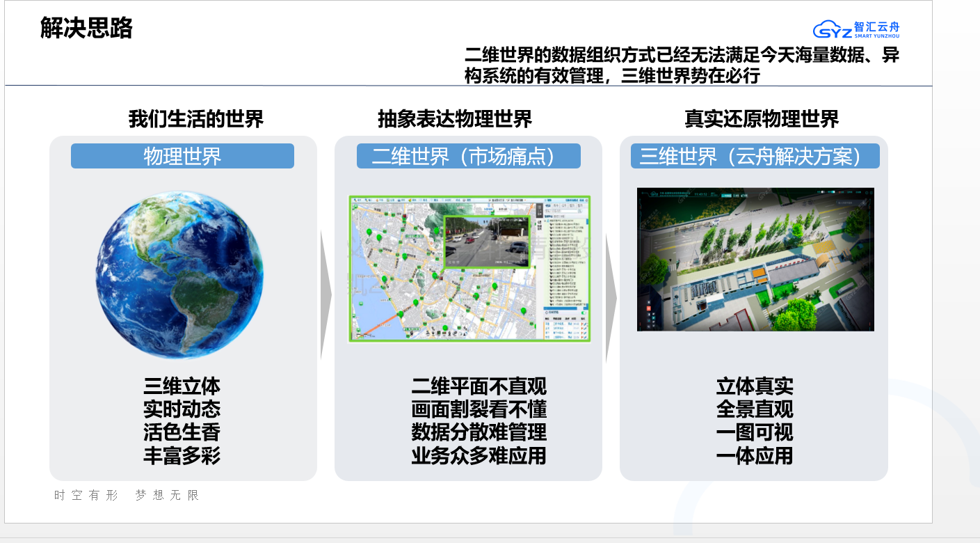Click the heading 我们生活的世界
Screen dimensions: 980x543
(x=196, y=119)
